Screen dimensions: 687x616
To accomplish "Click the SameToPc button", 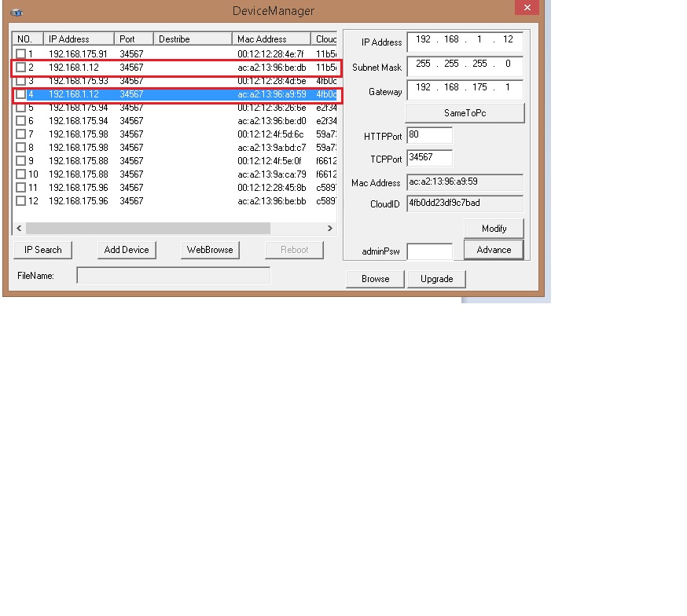I will [x=465, y=113].
